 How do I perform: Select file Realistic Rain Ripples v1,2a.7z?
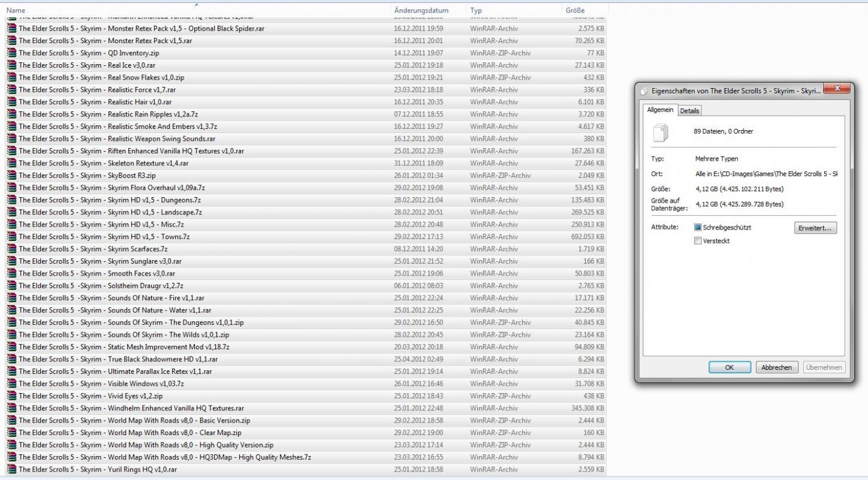[306, 114]
